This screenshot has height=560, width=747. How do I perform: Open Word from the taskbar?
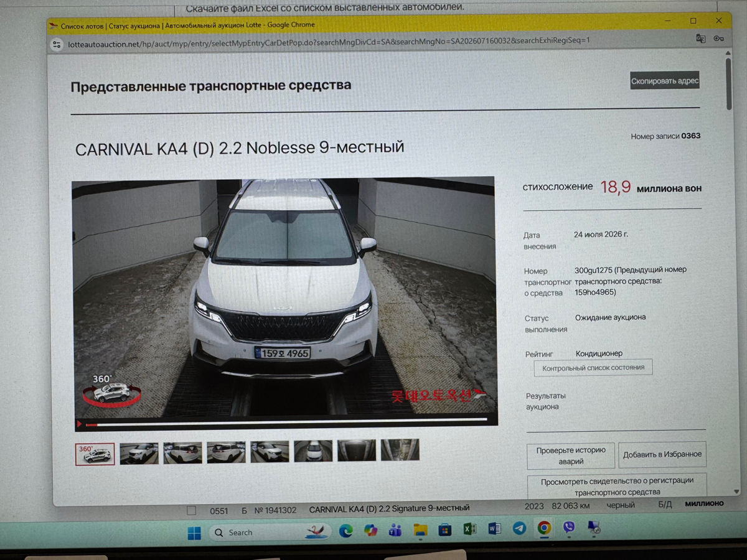(495, 528)
